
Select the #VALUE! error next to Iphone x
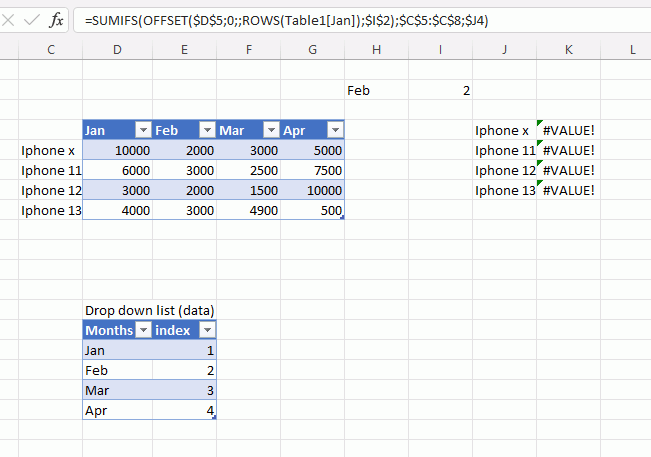(x=568, y=130)
